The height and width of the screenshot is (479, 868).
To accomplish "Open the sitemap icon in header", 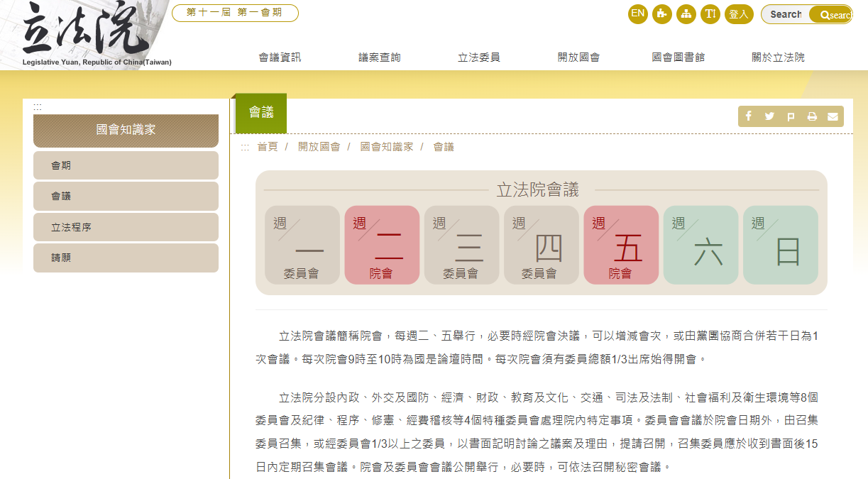I will [686, 13].
